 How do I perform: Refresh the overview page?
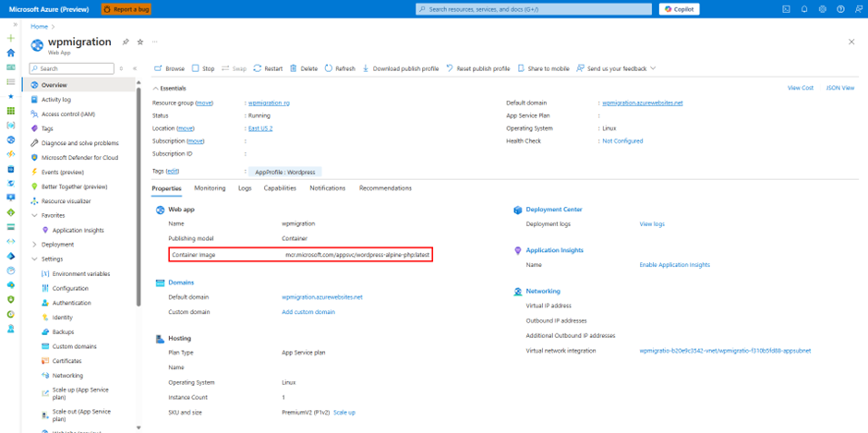(x=340, y=68)
